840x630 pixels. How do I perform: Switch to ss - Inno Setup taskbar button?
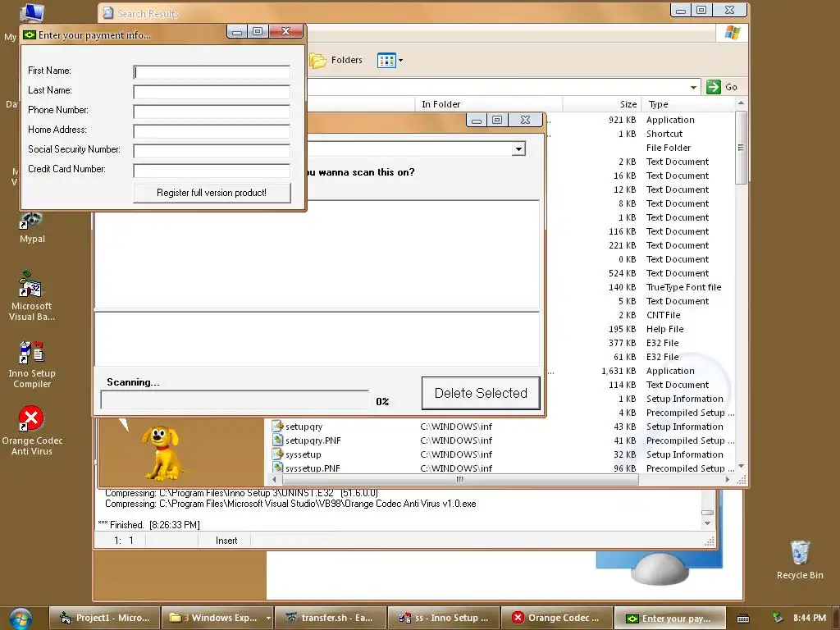444,619
